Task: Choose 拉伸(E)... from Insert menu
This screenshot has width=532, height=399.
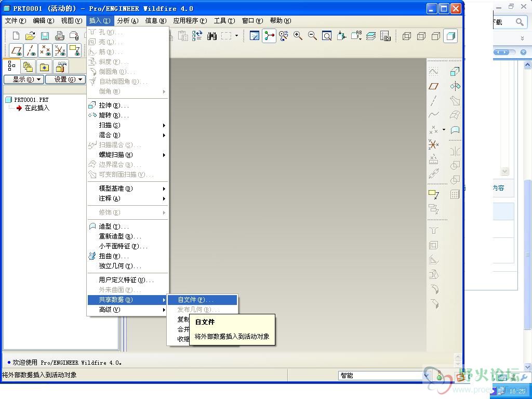Action: 128,105
